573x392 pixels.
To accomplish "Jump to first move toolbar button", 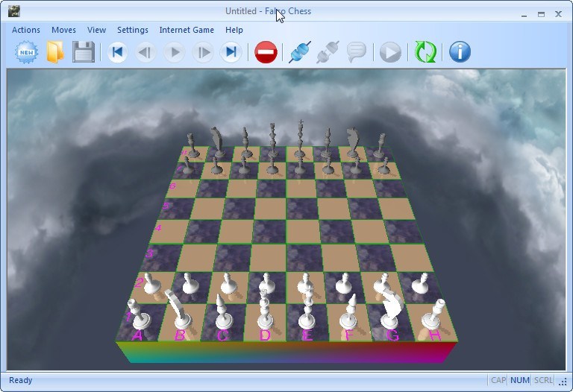I will (117, 52).
